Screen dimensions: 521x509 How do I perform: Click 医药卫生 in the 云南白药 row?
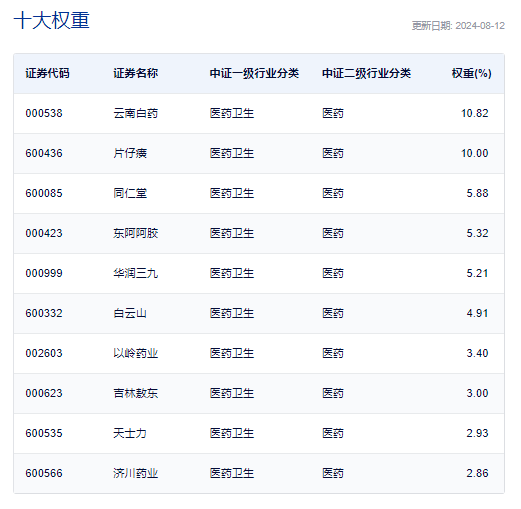pos(232,113)
